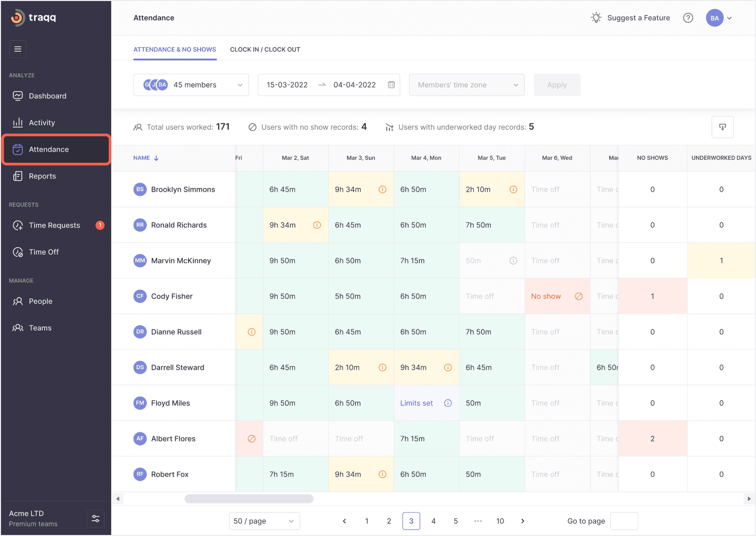Click the Apply button
The image size is (756, 536).
[557, 85]
